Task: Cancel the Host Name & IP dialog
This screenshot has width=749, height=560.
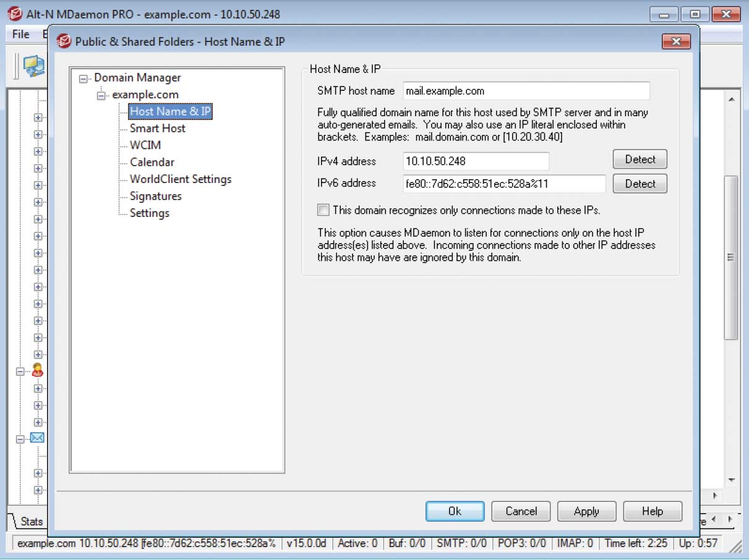Action: [521, 511]
